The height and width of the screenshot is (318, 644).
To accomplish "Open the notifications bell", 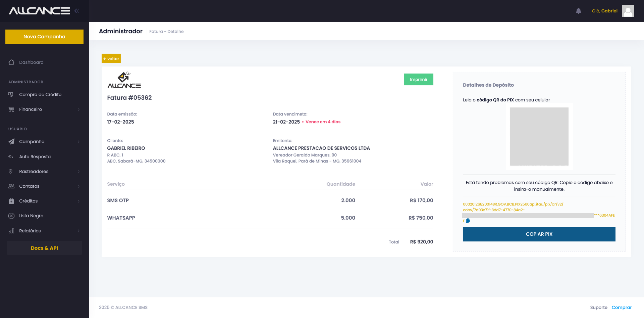I will [579, 11].
